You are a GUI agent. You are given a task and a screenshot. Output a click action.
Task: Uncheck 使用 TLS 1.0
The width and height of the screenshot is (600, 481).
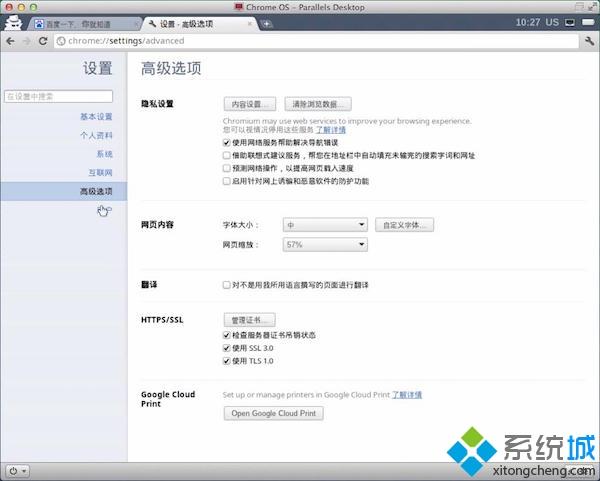(x=227, y=361)
